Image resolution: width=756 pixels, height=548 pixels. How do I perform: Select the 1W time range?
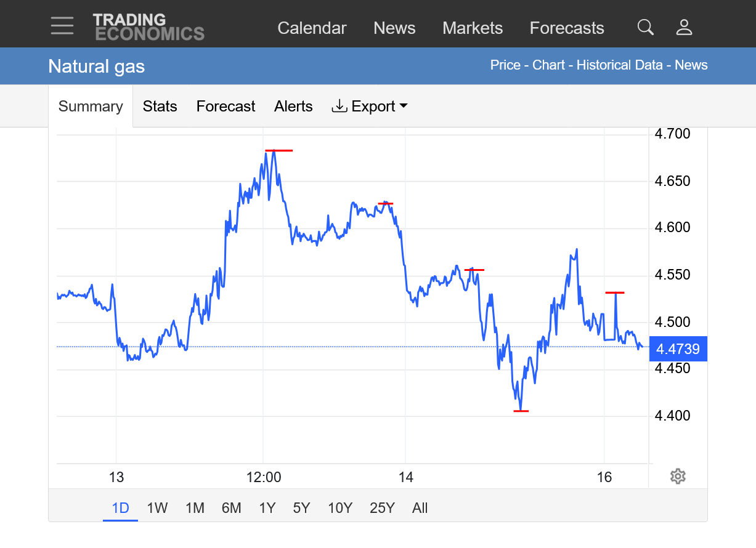tap(157, 508)
